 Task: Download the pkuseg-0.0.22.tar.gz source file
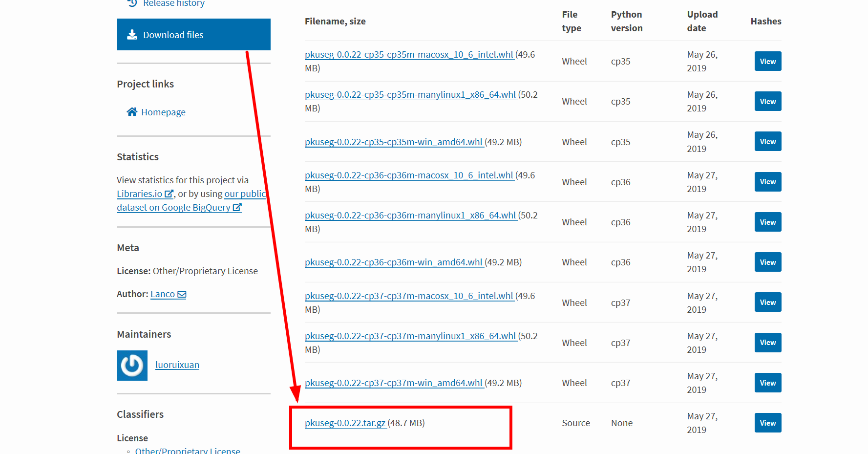click(344, 423)
